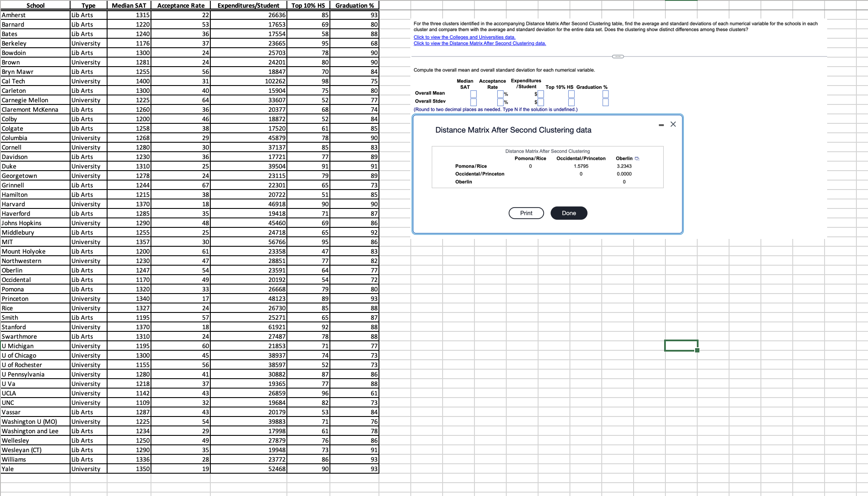
Task: Expand the collapsed ellipsis divider control
Action: [x=618, y=56]
